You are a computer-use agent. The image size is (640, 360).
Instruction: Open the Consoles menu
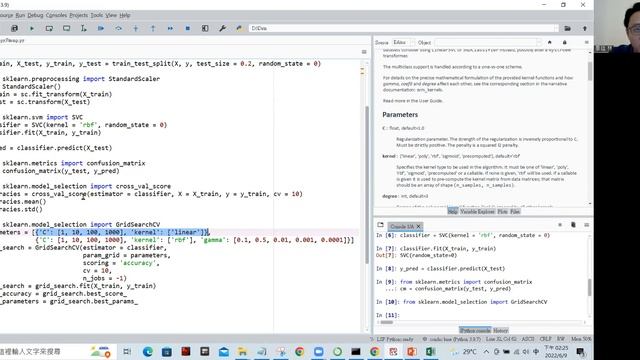tap(56, 15)
